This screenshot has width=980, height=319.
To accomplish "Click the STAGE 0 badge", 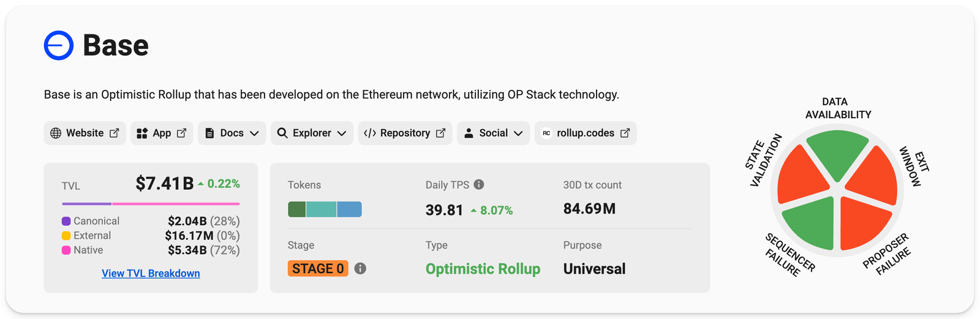I will 318,268.
